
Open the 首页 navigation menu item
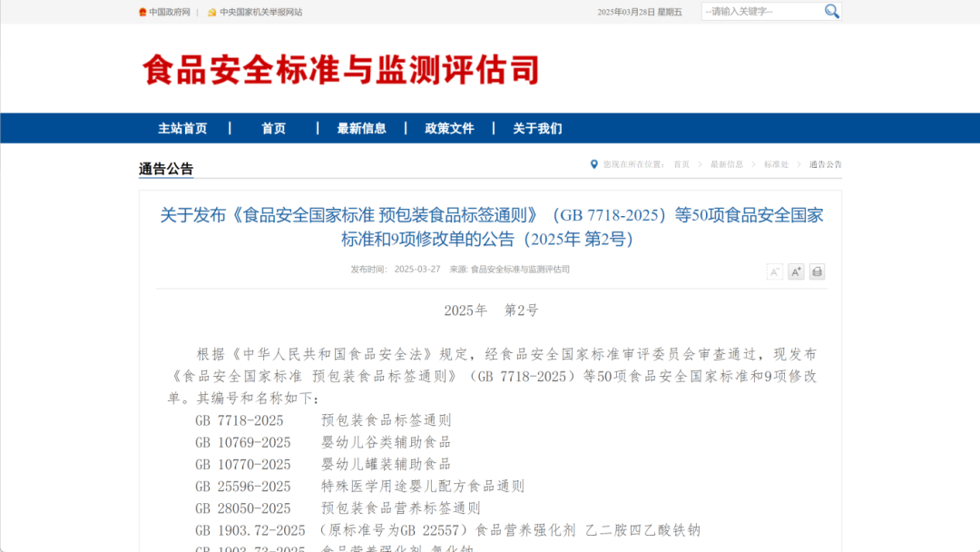point(274,127)
